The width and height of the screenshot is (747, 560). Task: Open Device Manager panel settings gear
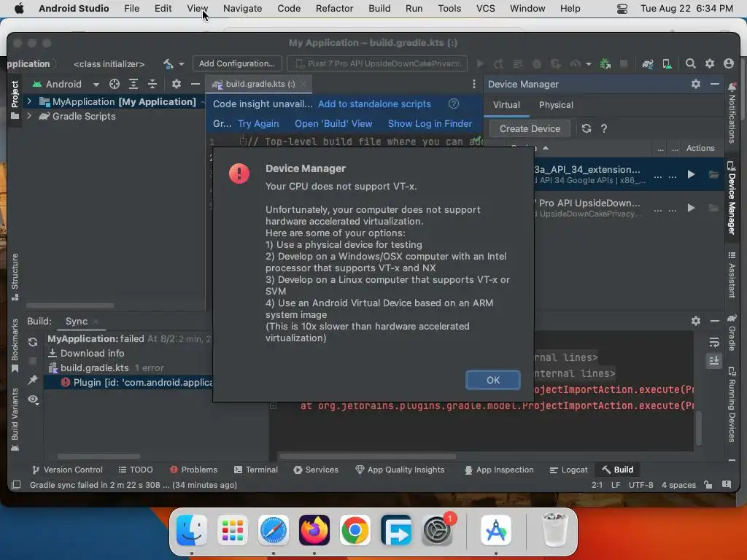coord(695,84)
